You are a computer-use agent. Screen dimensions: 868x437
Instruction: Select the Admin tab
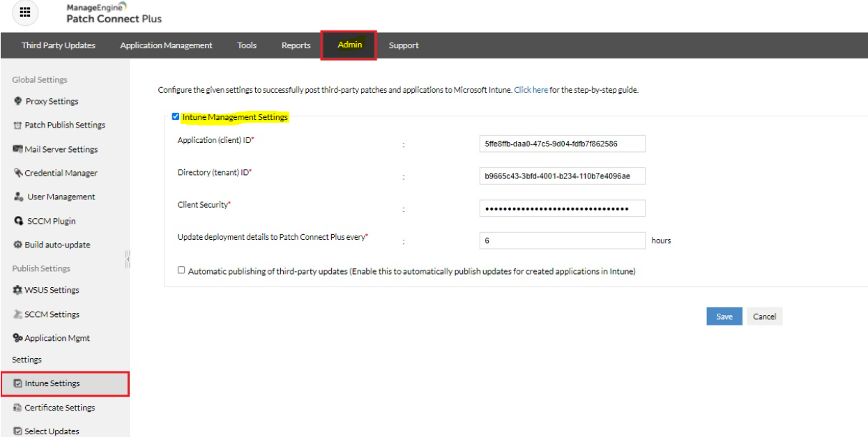[x=349, y=45]
